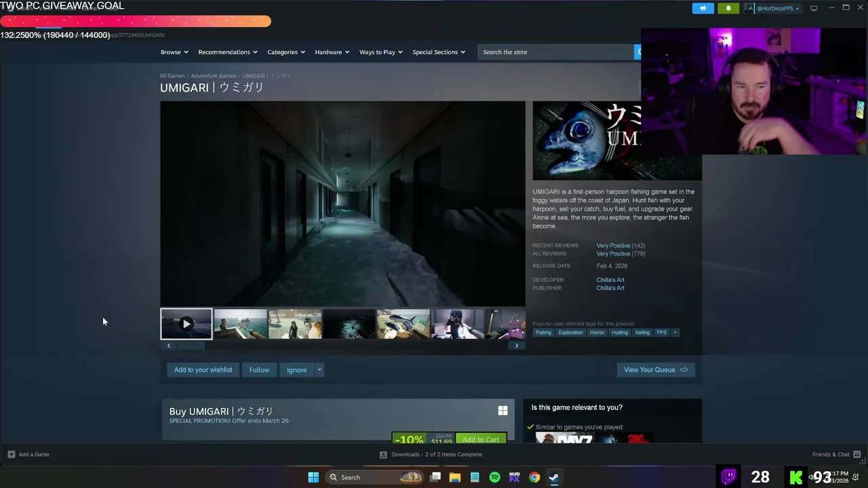Click View Your Queue button

[x=656, y=370]
